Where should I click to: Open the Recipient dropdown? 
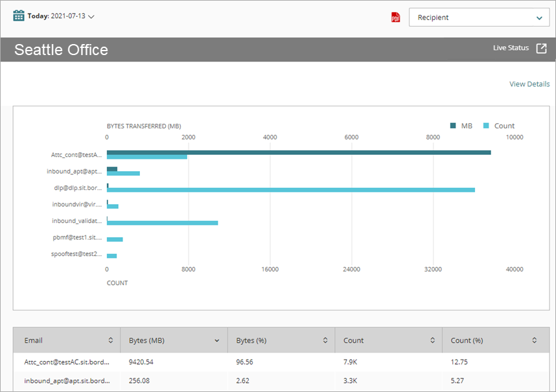pyautogui.click(x=479, y=17)
